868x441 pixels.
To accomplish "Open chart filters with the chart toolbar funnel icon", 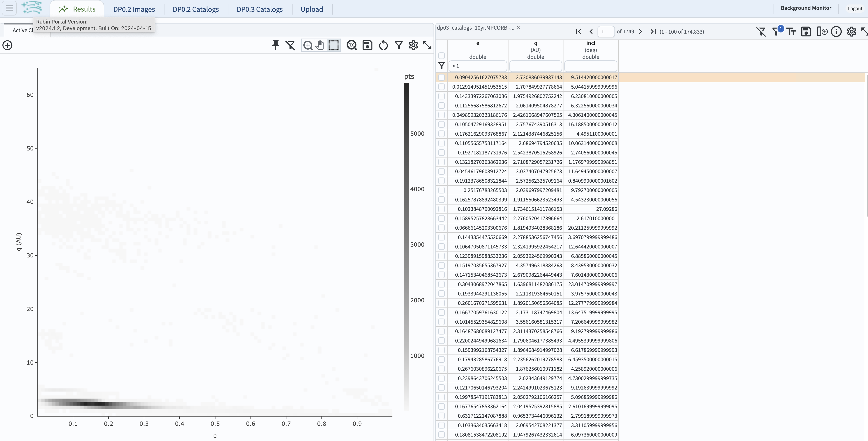I will tap(399, 45).
